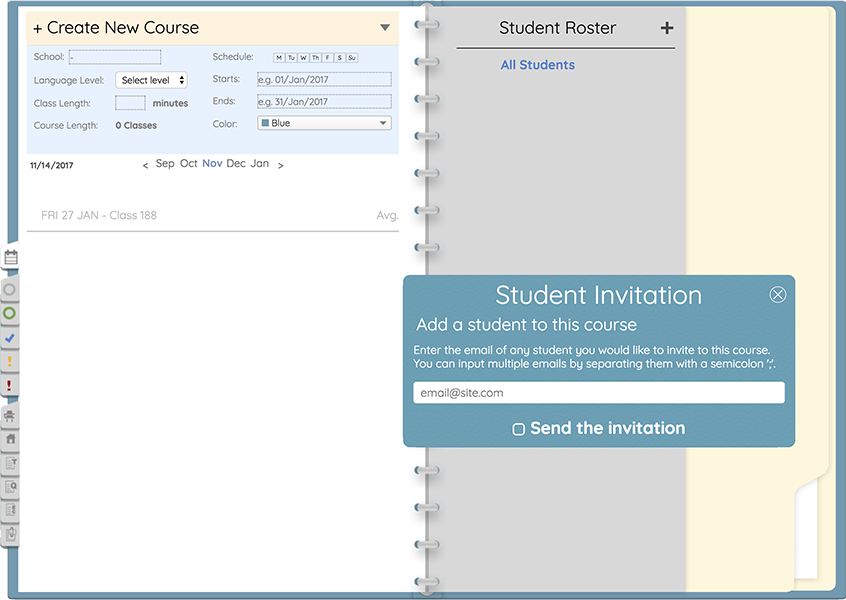846x600 pixels.
Task: Select the gray circle status tab
Action: coord(10,290)
